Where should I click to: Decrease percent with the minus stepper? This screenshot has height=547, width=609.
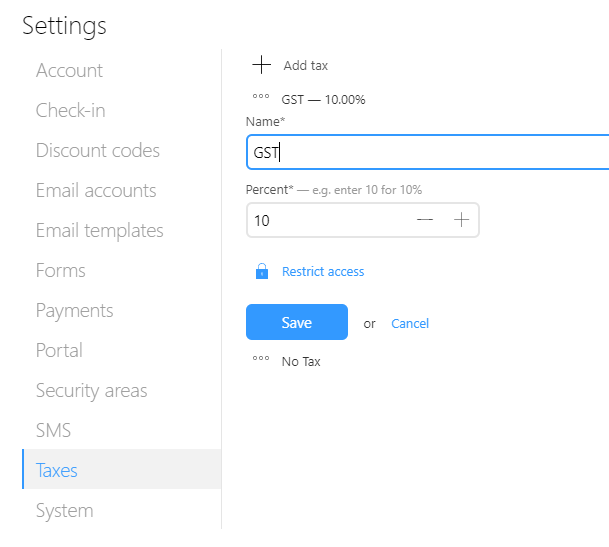click(x=425, y=220)
